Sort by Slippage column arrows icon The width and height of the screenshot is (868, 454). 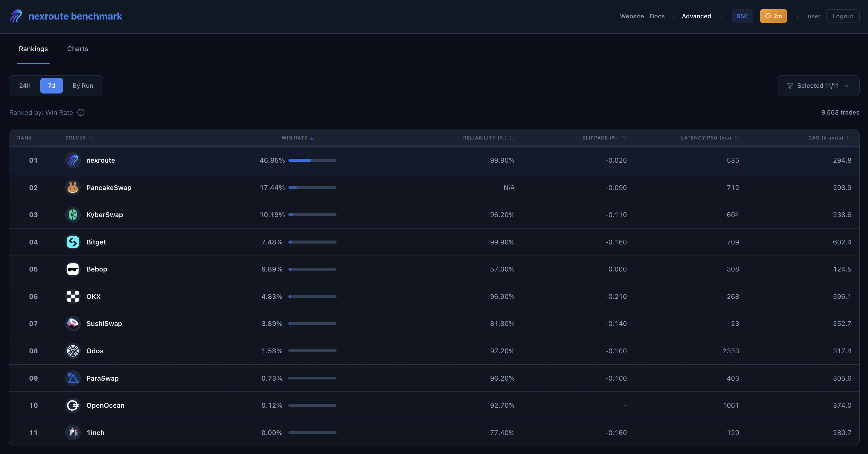[x=624, y=138]
